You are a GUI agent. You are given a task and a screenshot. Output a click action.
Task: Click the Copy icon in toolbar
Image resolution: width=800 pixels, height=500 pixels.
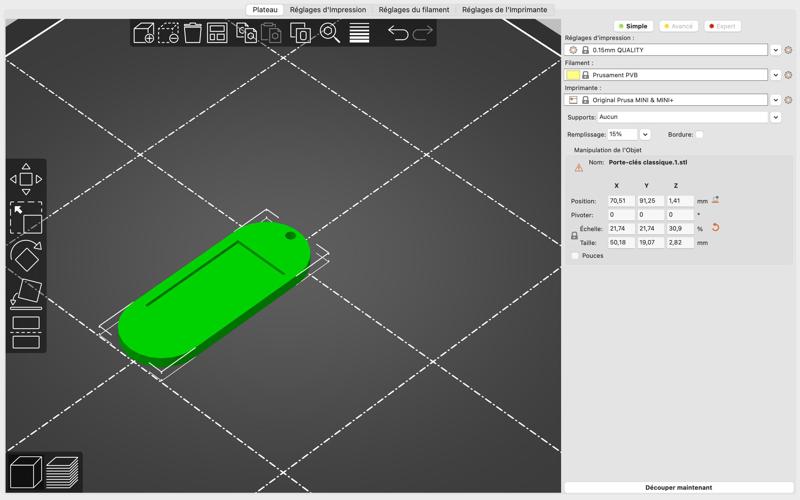[x=246, y=33]
